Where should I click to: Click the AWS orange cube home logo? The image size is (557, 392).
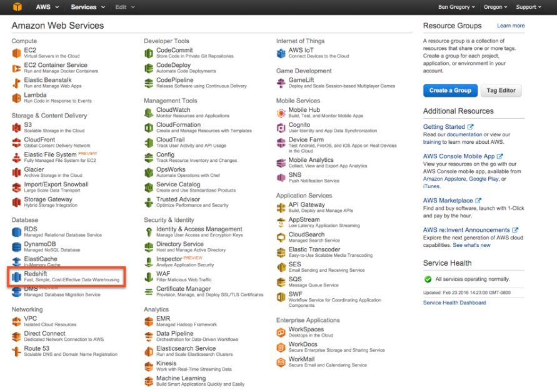(x=18, y=7)
